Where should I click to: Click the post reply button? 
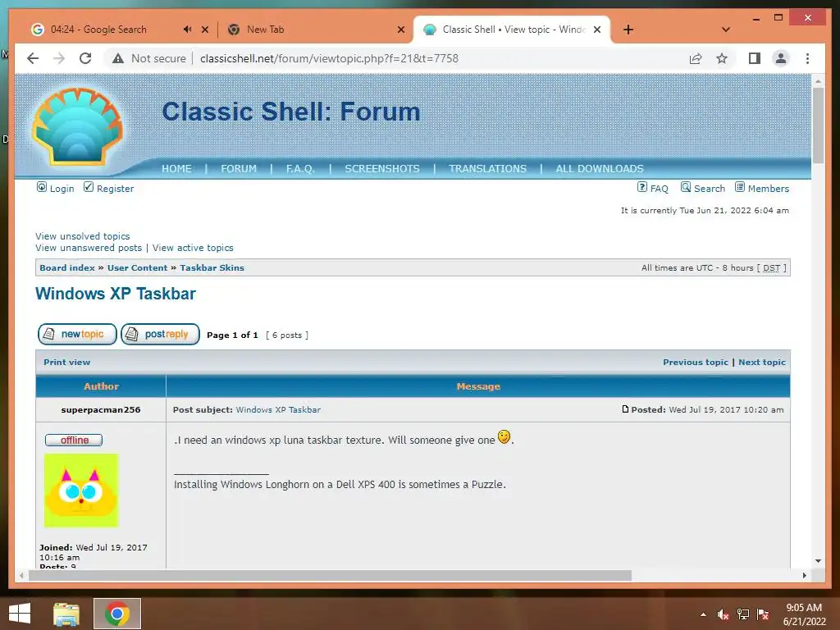(160, 335)
